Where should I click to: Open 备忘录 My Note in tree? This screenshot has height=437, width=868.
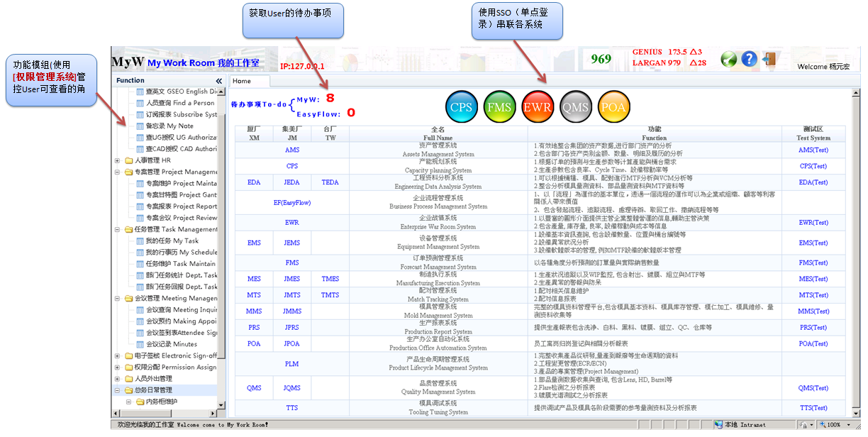pos(169,126)
